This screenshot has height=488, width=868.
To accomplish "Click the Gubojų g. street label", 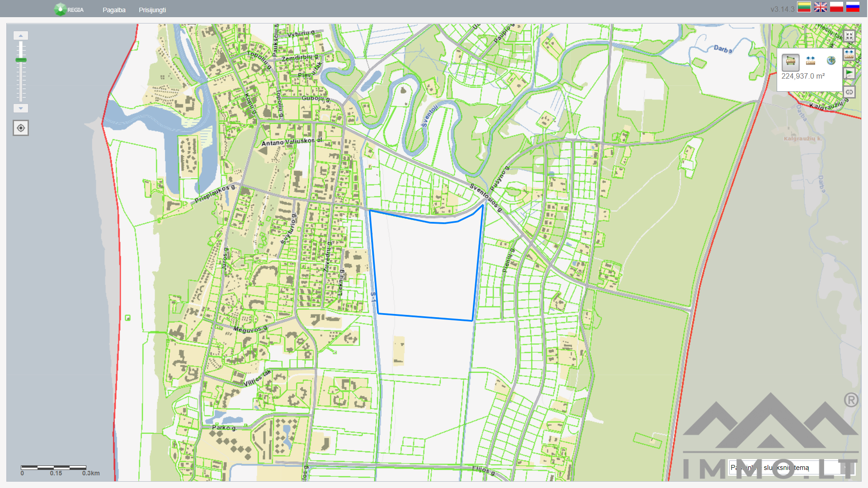I will 316,98.
